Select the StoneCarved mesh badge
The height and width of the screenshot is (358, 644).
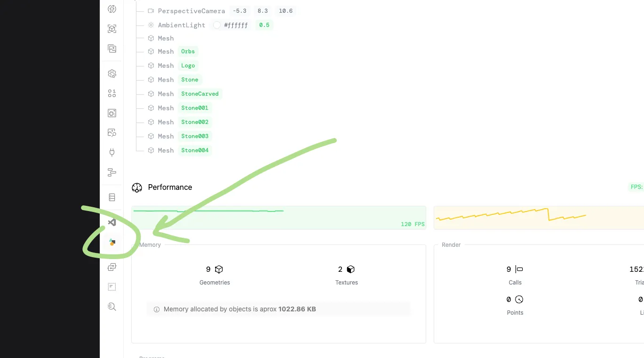pos(200,94)
